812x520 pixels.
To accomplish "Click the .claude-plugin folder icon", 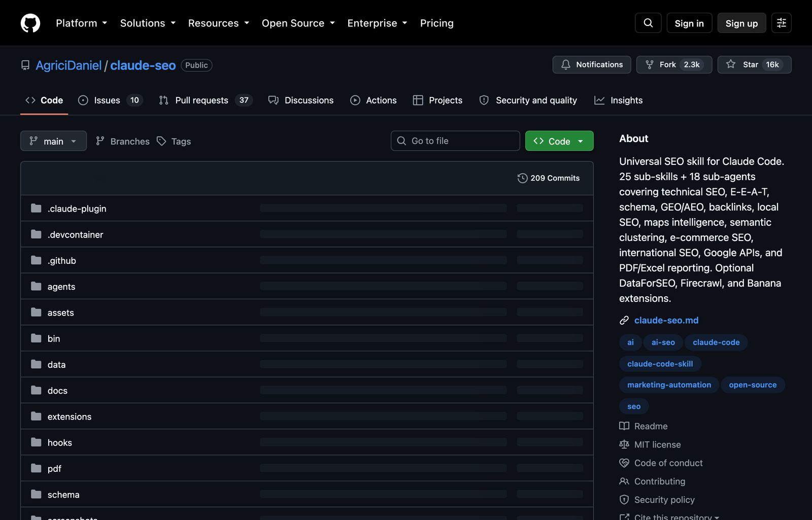I will pyautogui.click(x=36, y=209).
